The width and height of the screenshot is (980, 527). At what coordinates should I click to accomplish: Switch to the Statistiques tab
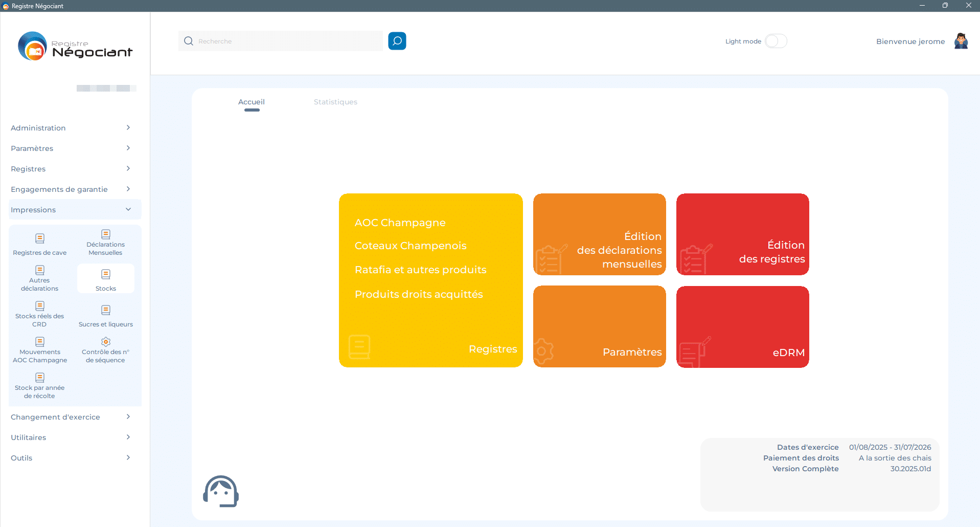coord(335,102)
